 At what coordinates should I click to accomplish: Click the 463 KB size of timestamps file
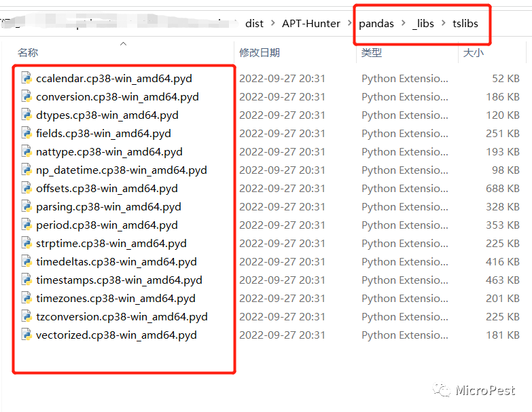[x=503, y=280]
